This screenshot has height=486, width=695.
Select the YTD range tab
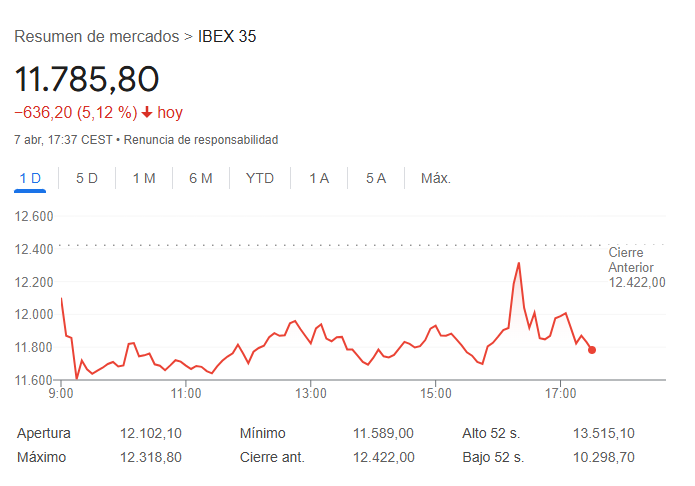(x=260, y=179)
